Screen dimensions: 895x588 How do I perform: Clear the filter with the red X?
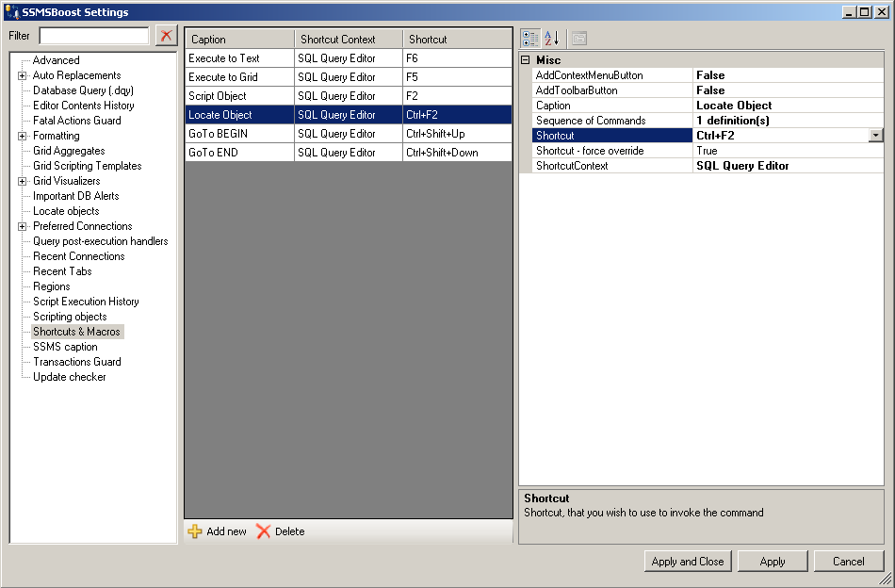tap(166, 36)
